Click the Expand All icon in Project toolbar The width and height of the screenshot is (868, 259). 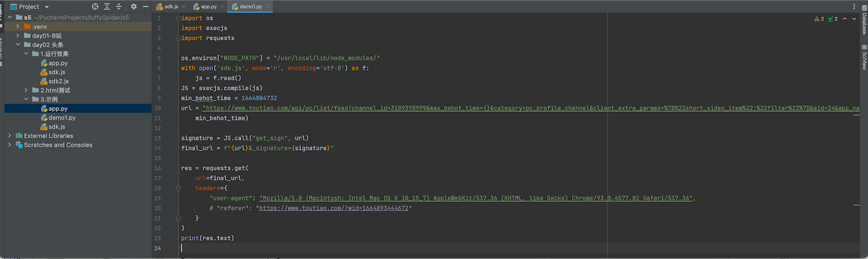(x=107, y=6)
